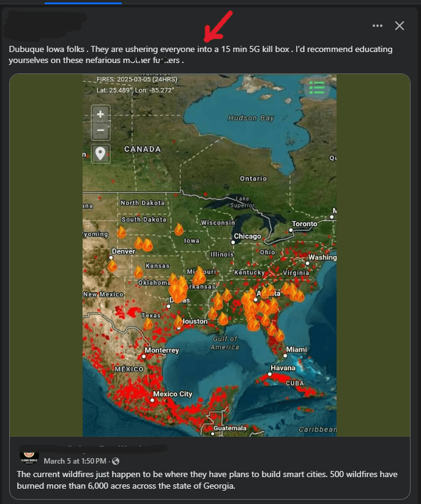Viewport: 421px width, 504px height.
Task: Click the fire icon above the Iowa label
Action: [179, 229]
